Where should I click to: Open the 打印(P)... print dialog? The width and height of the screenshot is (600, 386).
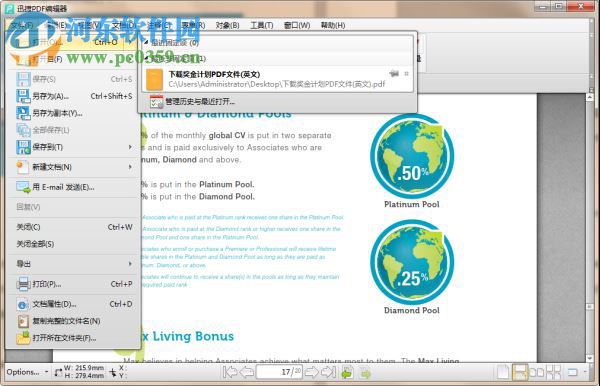click(74, 284)
